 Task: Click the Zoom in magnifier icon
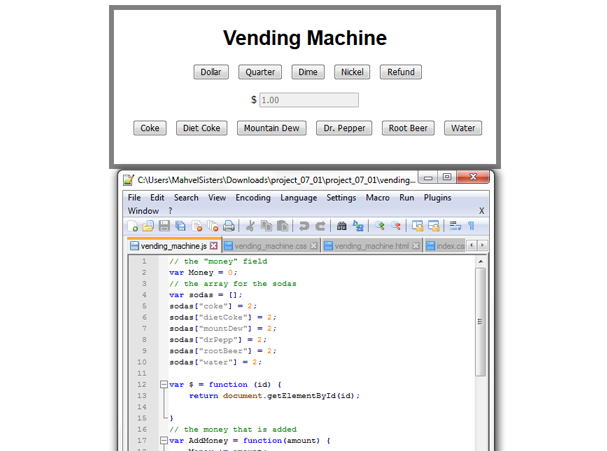click(380, 227)
